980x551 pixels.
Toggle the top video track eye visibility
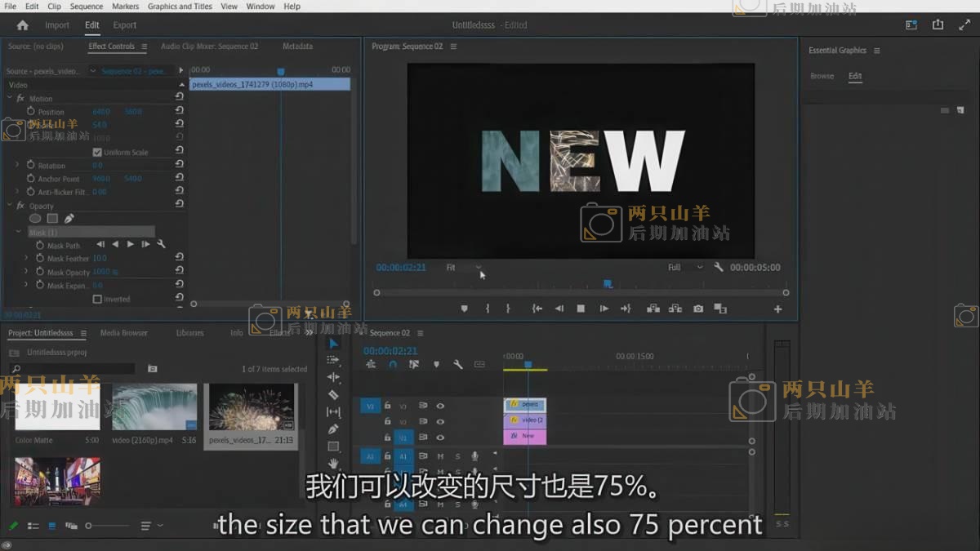(440, 406)
